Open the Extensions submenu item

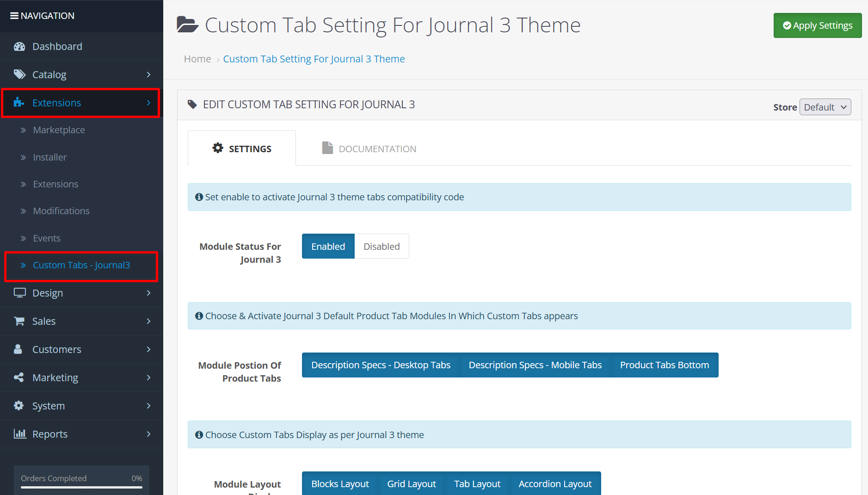[81, 184]
